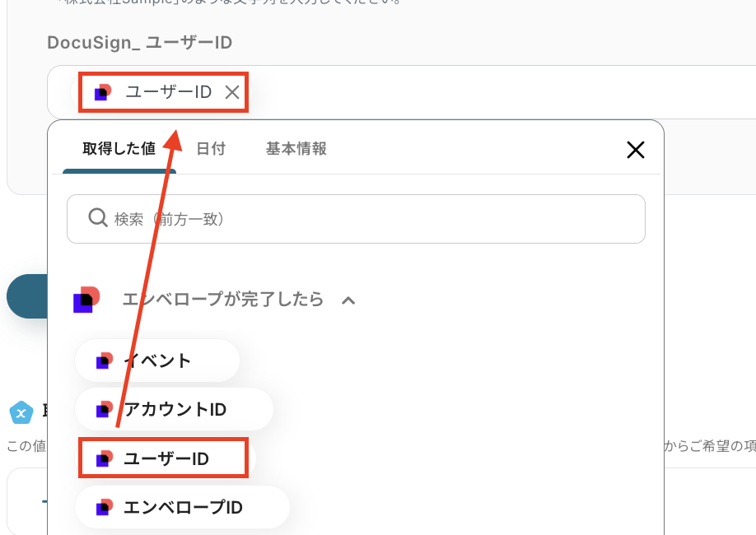The height and width of the screenshot is (535, 756).
Task: Focus the 検索（前方一致） search box
Action: 356,219
